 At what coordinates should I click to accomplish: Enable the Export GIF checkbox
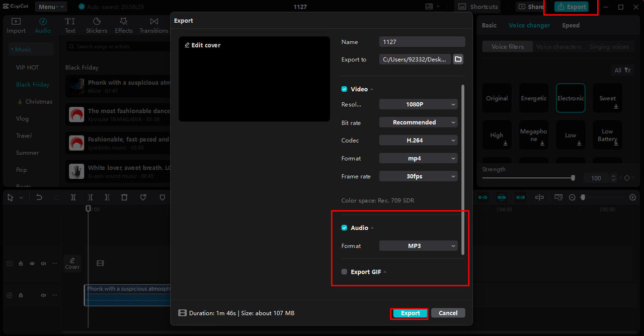point(344,272)
